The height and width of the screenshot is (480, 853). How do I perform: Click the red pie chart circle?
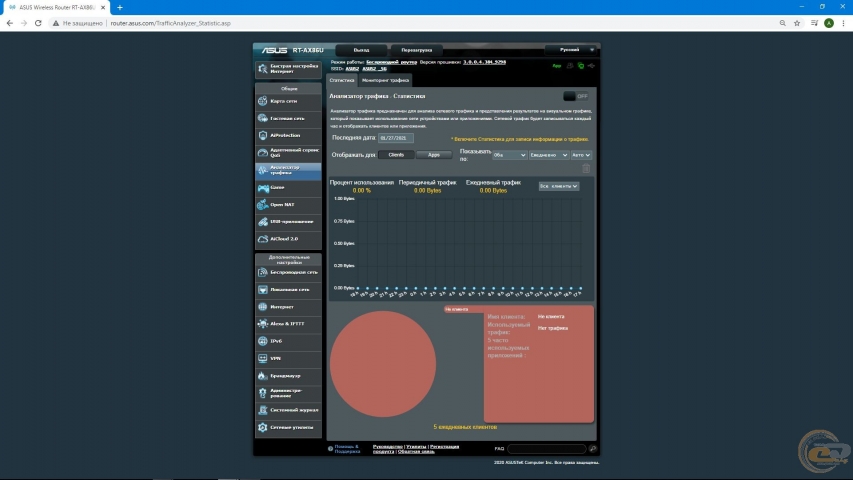point(383,364)
